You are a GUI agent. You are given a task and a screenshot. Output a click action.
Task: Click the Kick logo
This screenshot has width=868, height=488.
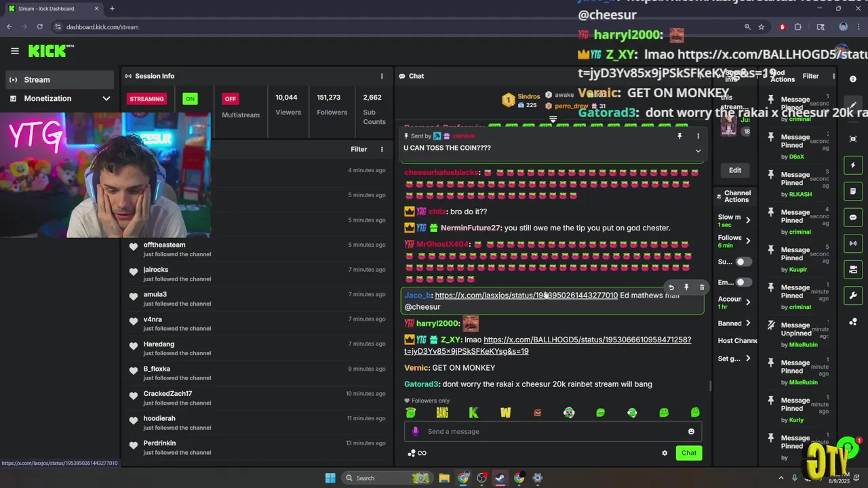(51, 51)
